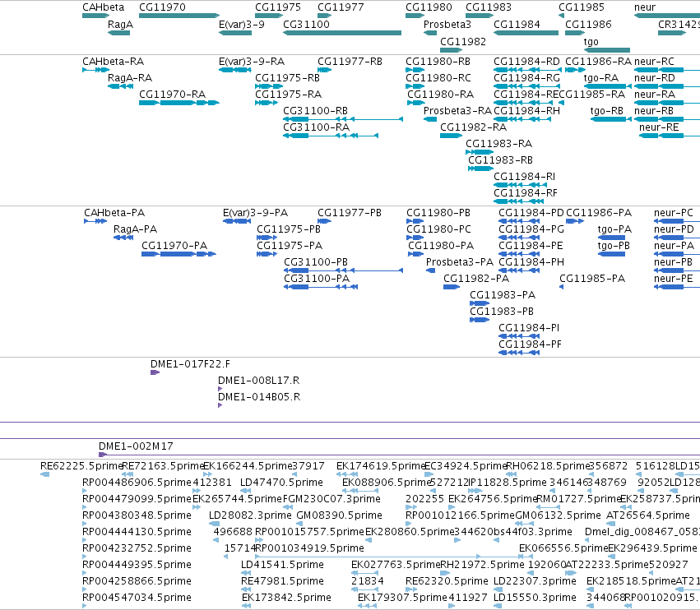
Task: Select the Prosbeta3 gene label
Action: 447,25
